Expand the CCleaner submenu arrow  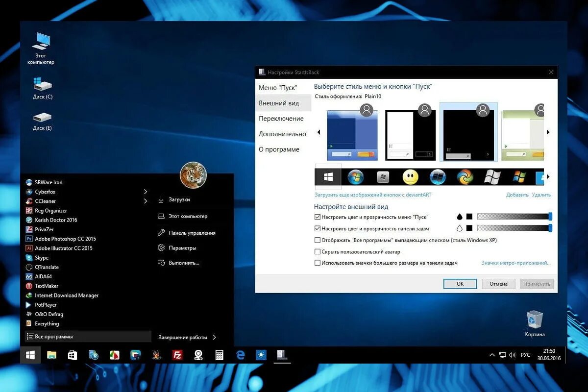tap(146, 201)
